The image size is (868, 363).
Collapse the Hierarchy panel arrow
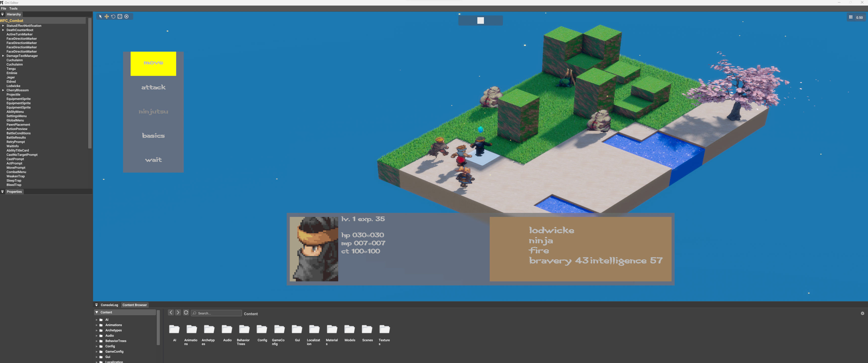[x=2, y=14]
